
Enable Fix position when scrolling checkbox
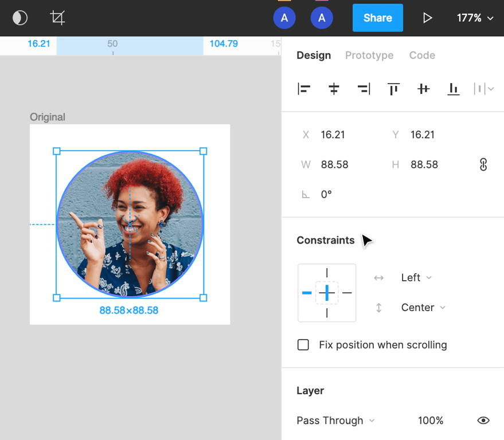303,345
